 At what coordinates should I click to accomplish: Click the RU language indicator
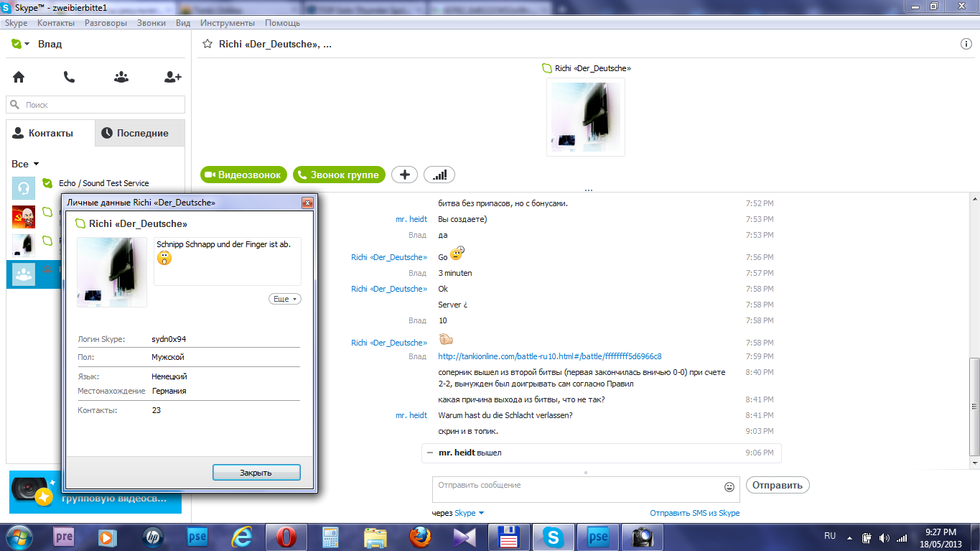pyautogui.click(x=830, y=537)
